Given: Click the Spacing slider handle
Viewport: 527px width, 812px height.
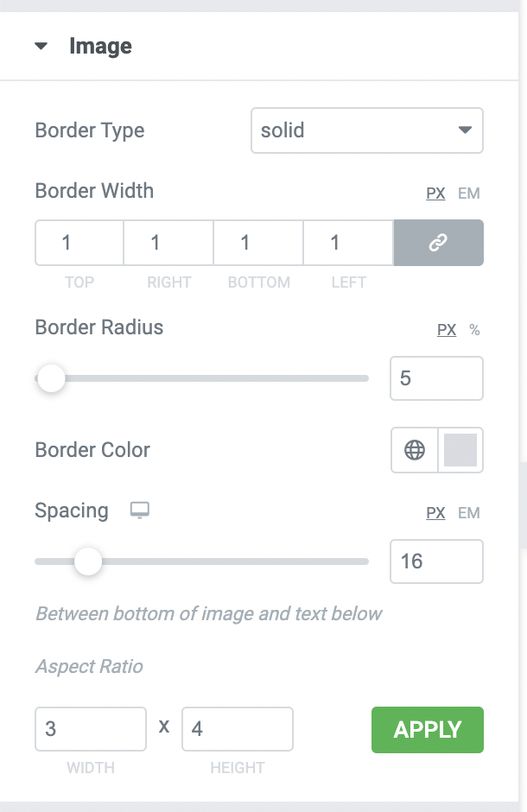Looking at the screenshot, I should pos(88,561).
